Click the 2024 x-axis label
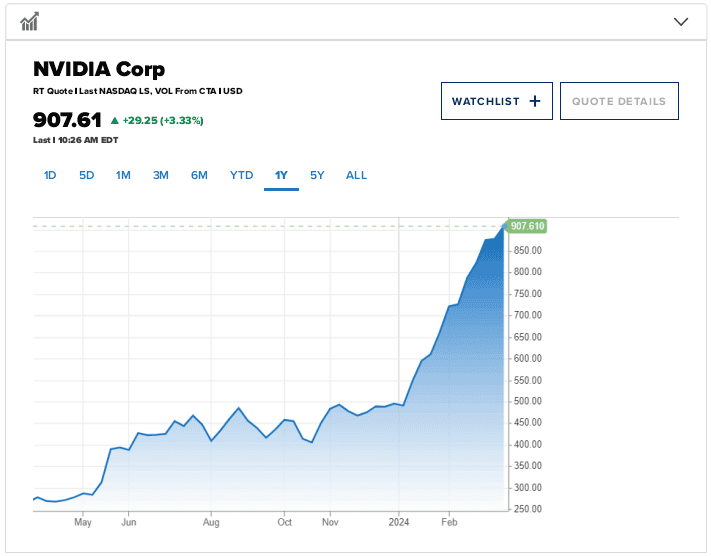711x556 pixels. (x=399, y=522)
